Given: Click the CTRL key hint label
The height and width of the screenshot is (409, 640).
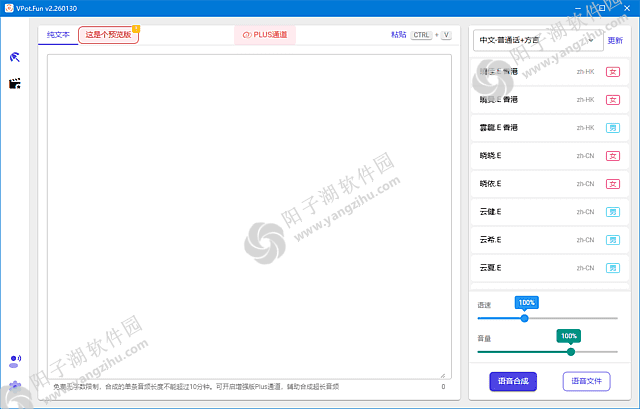Looking at the screenshot, I should (x=421, y=35).
